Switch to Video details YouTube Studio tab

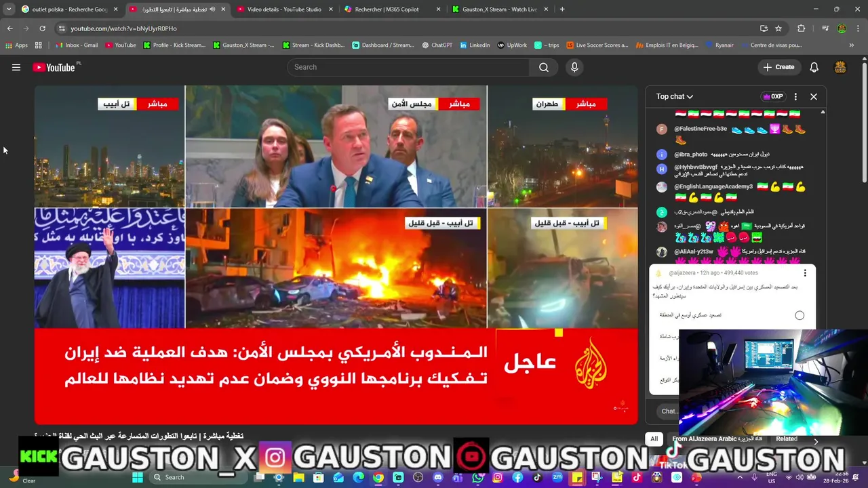[285, 9]
